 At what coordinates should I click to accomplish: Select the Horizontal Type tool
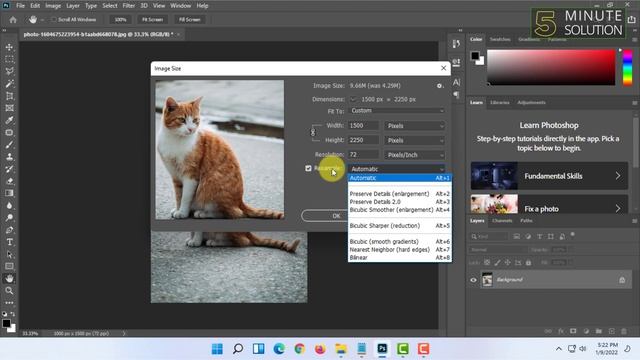pos(9,242)
